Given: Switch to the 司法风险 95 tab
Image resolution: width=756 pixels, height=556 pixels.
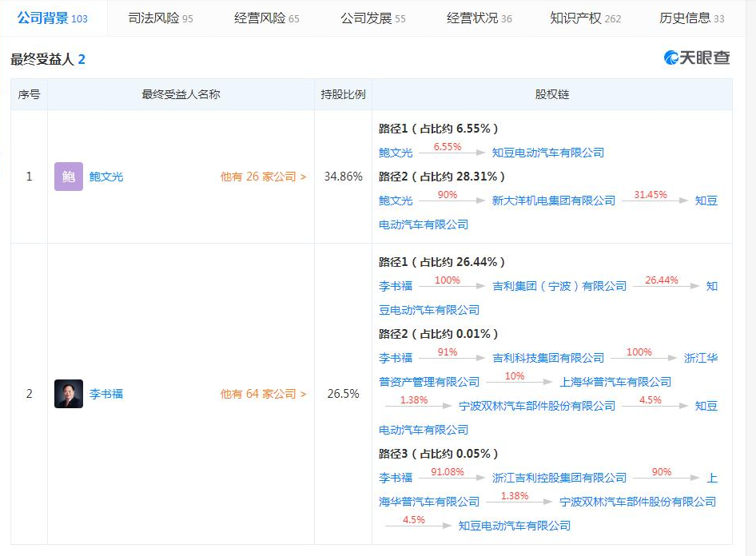Looking at the screenshot, I should (161, 18).
